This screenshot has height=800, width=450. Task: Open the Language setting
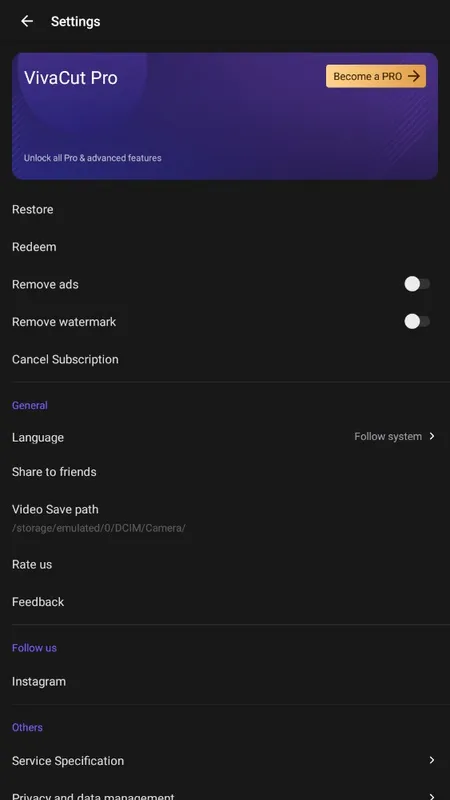(225, 437)
